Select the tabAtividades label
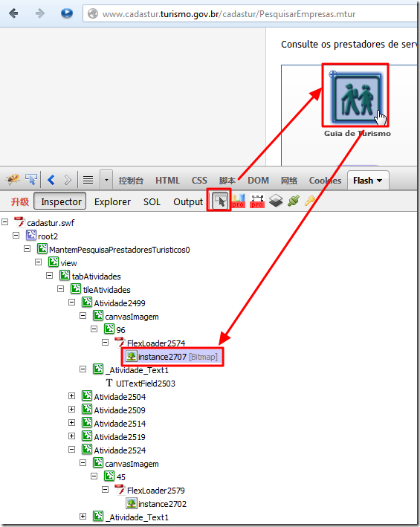The height and width of the screenshot is (527, 420). point(96,277)
